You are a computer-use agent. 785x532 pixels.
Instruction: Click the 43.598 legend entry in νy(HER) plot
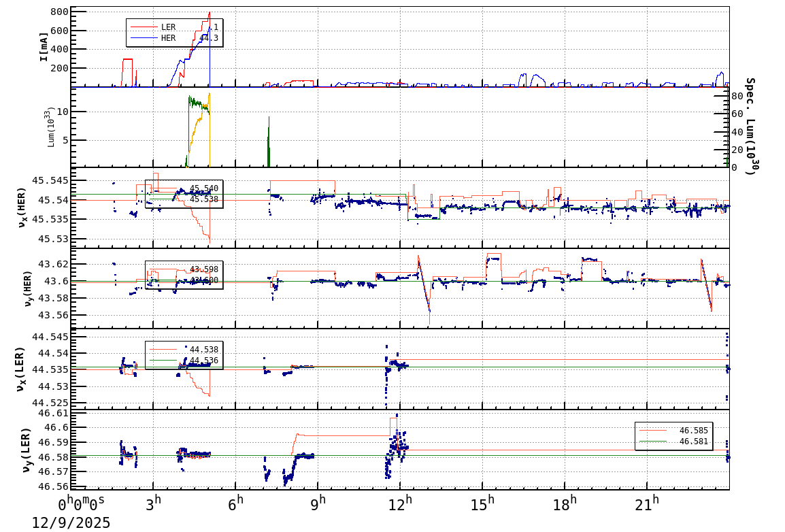(203, 269)
